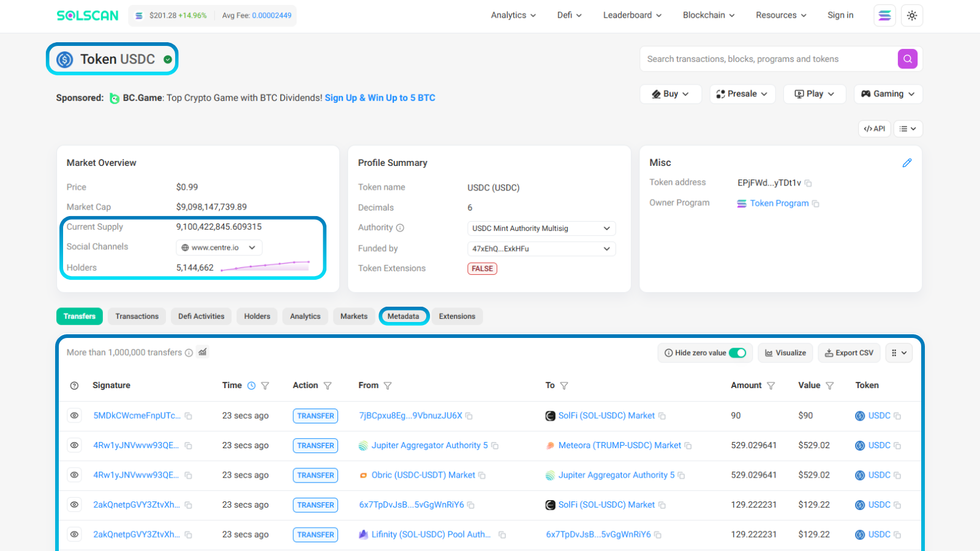The height and width of the screenshot is (551, 980).
Task: Open the Play dropdown
Action: click(815, 94)
